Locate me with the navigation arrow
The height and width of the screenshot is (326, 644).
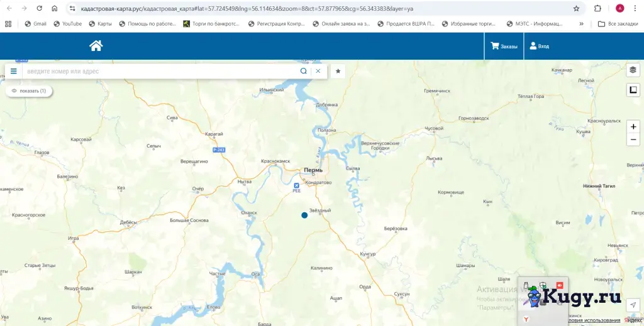point(633,305)
